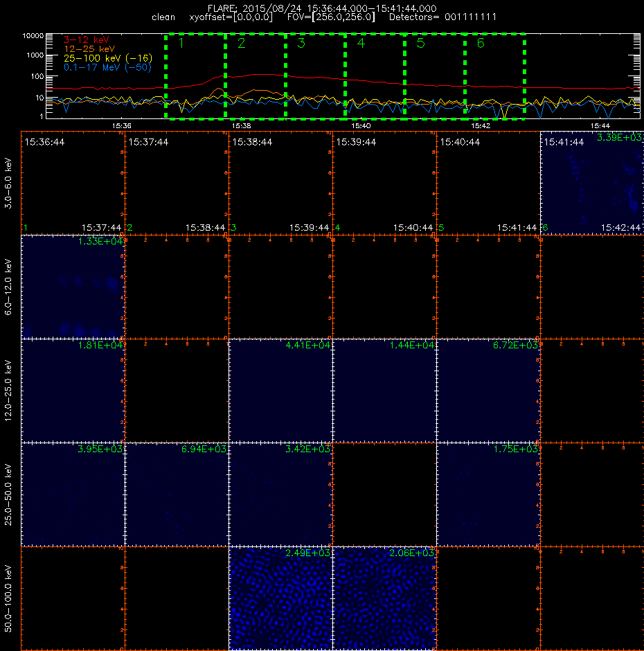The width and height of the screenshot is (644, 651).
Task: Click the 6.94E+03 peak value
Action: [204, 449]
